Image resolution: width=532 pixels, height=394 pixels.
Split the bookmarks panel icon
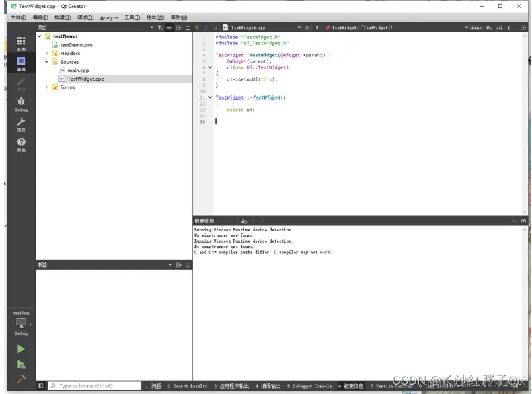click(178, 265)
